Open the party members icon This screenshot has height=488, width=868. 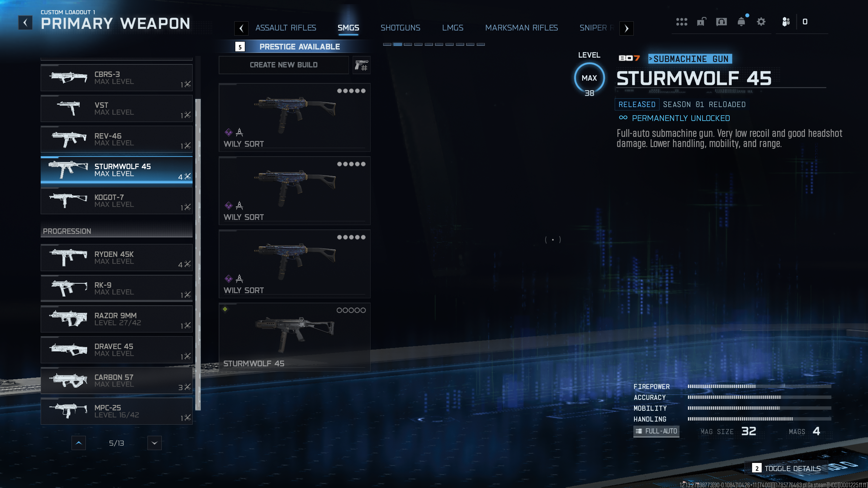pos(786,22)
